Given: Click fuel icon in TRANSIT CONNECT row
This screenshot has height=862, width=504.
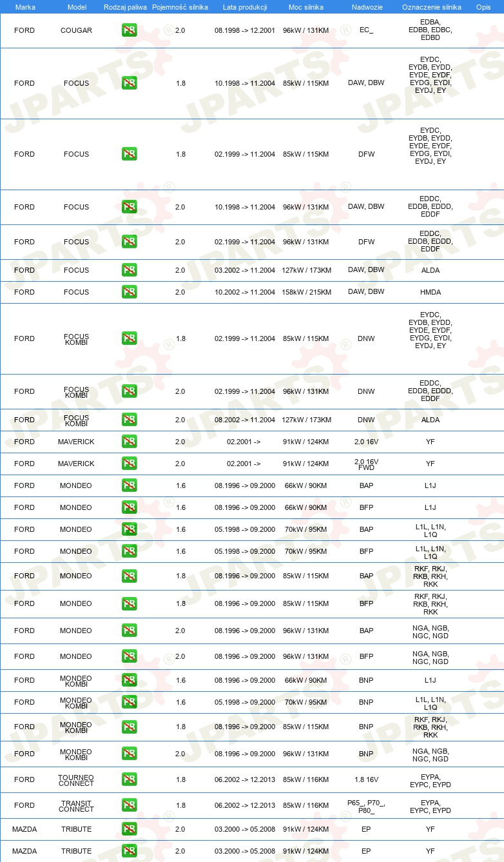Looking at the screenshot, I should coord(130,805).
